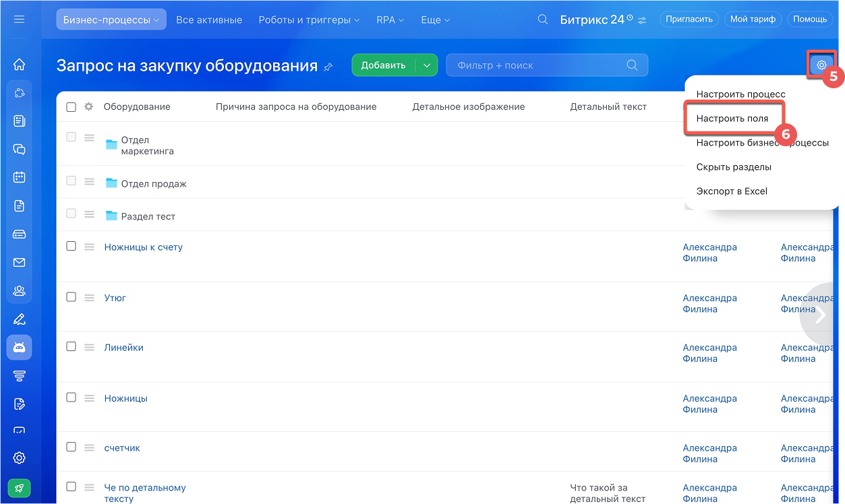Select Скрыть разделы from the menu

(734, 167)
